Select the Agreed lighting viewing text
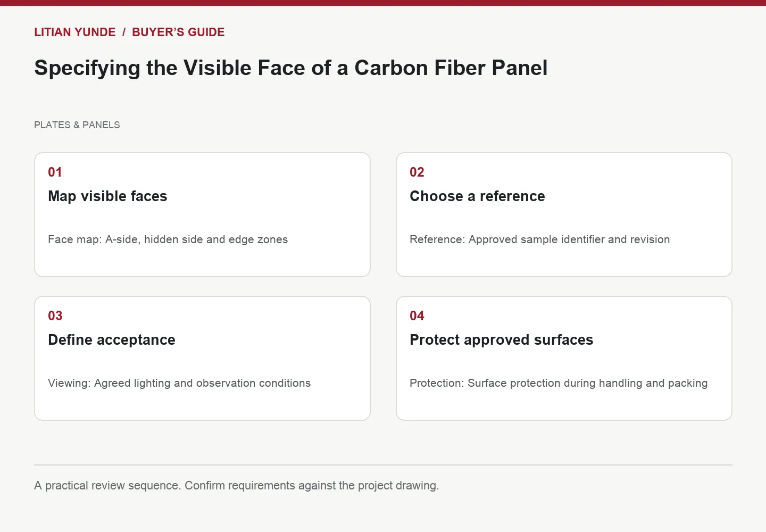Screen dimensions: 766x532 (179, 383)
